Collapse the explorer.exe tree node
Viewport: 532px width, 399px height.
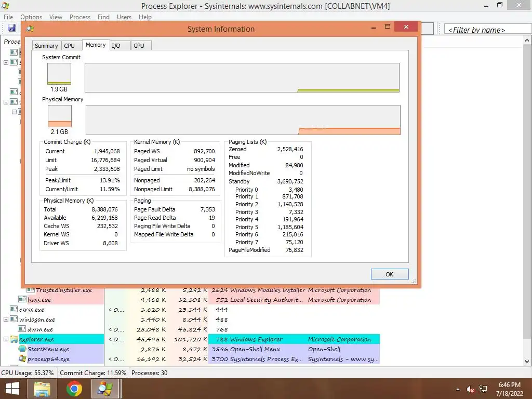(x=6, y=339)
